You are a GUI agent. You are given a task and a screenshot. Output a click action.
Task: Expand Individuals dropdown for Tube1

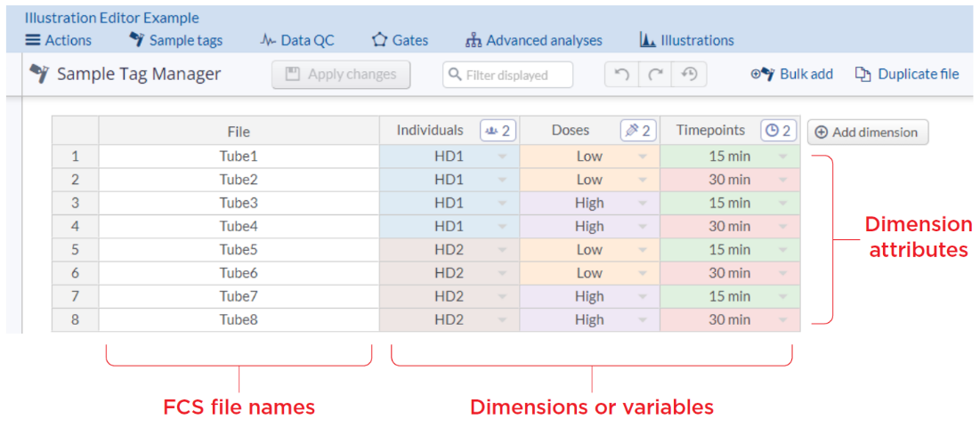503,157
